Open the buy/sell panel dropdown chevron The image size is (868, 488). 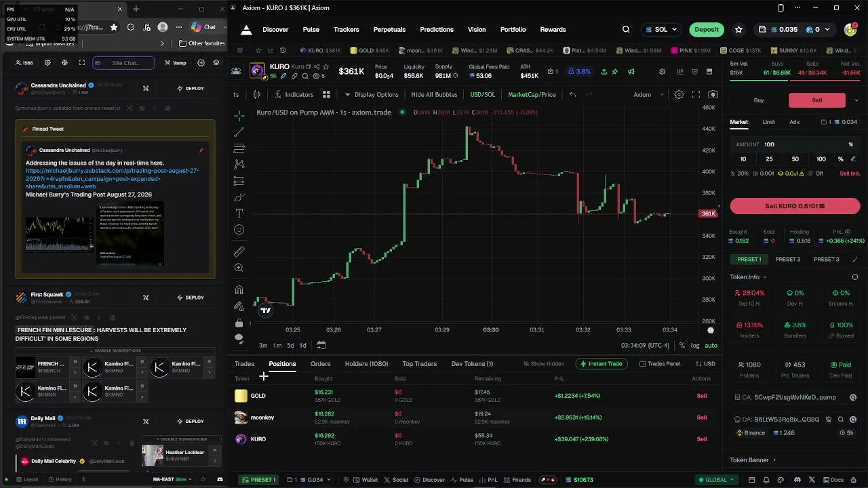tap(856, 100)
